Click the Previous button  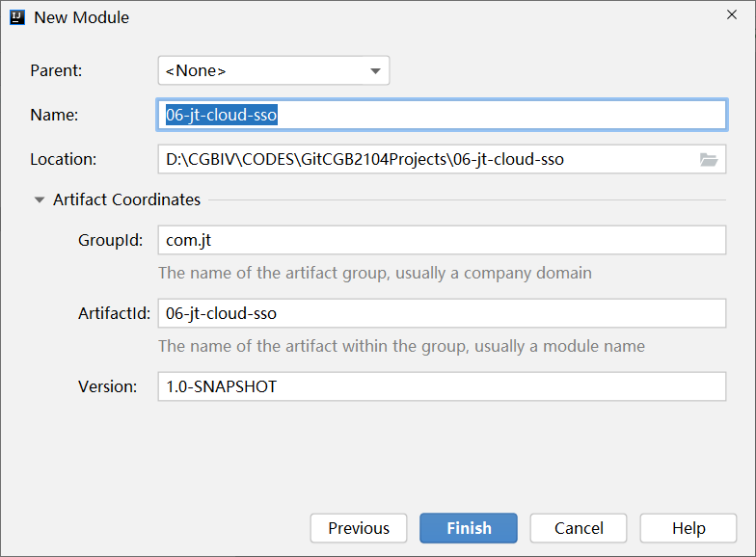[359, 528]
